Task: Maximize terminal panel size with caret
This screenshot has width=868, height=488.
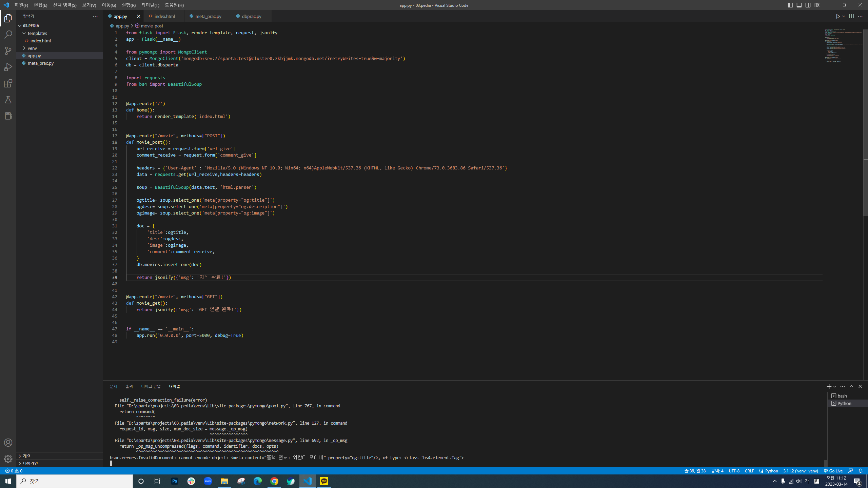Action: pyautogui.click(x=851, y=386)
